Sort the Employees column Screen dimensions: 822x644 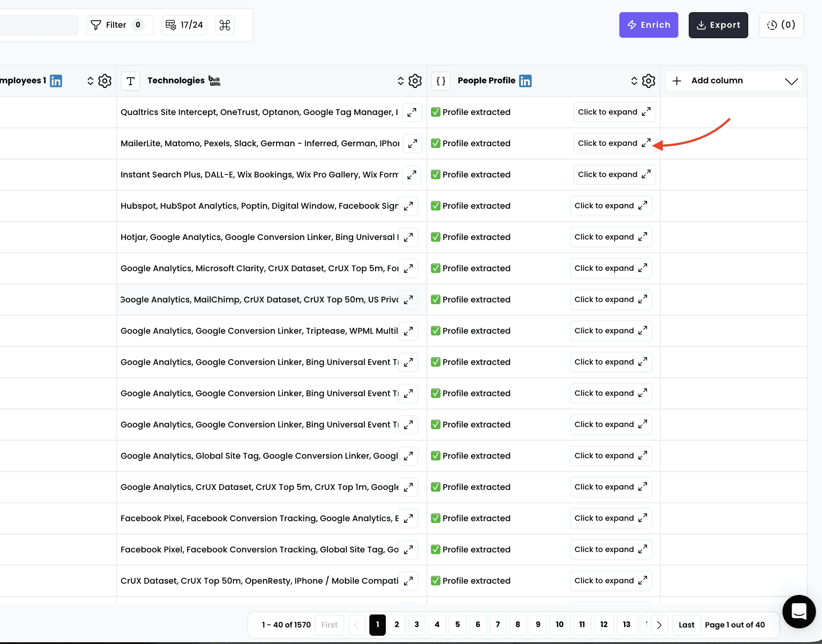pyautogui.click(x=90, y=81)
